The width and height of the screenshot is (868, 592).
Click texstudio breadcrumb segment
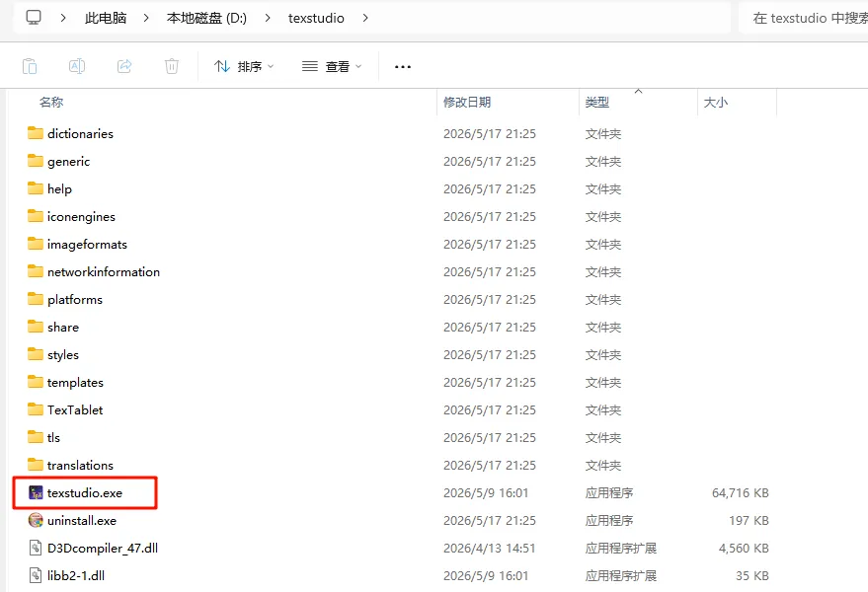click(316, 18)
